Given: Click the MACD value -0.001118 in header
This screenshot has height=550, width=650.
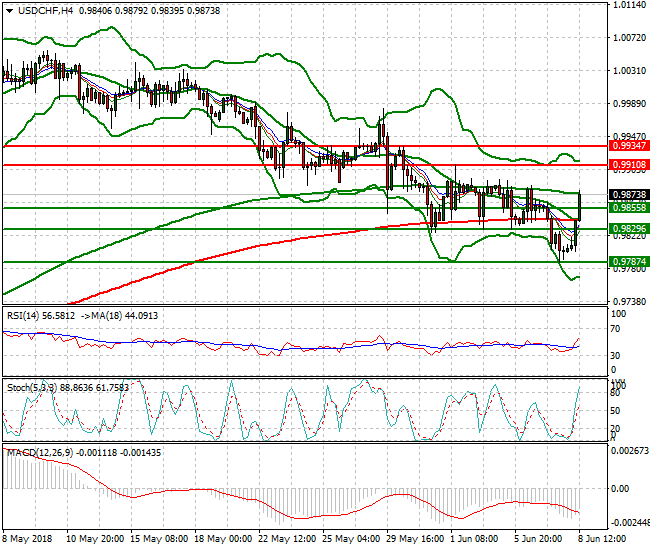Looking at the screenshot, I should pyautogui.click(x=97, y=453).
